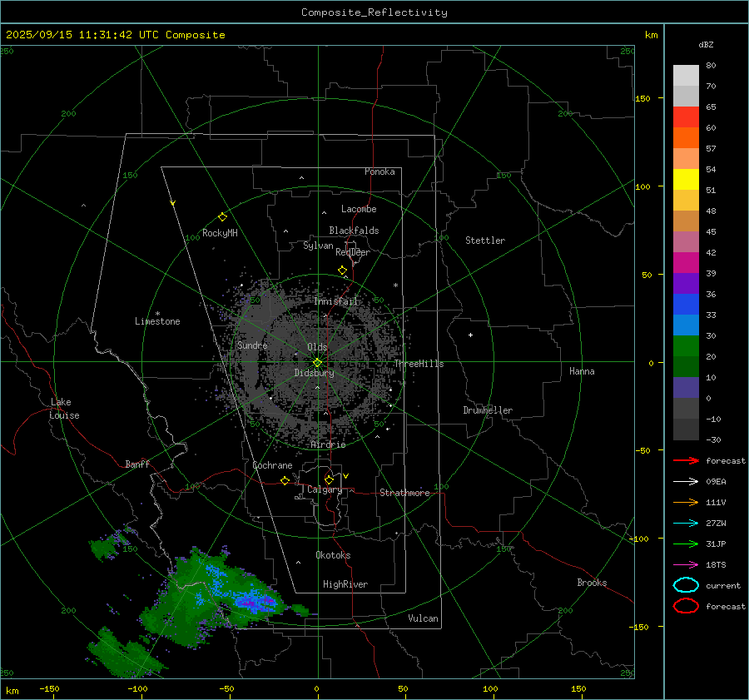Click the yellow V marker northwest of RockyMH
Viewport: 749px width, 700px height.
coord(173,203)
